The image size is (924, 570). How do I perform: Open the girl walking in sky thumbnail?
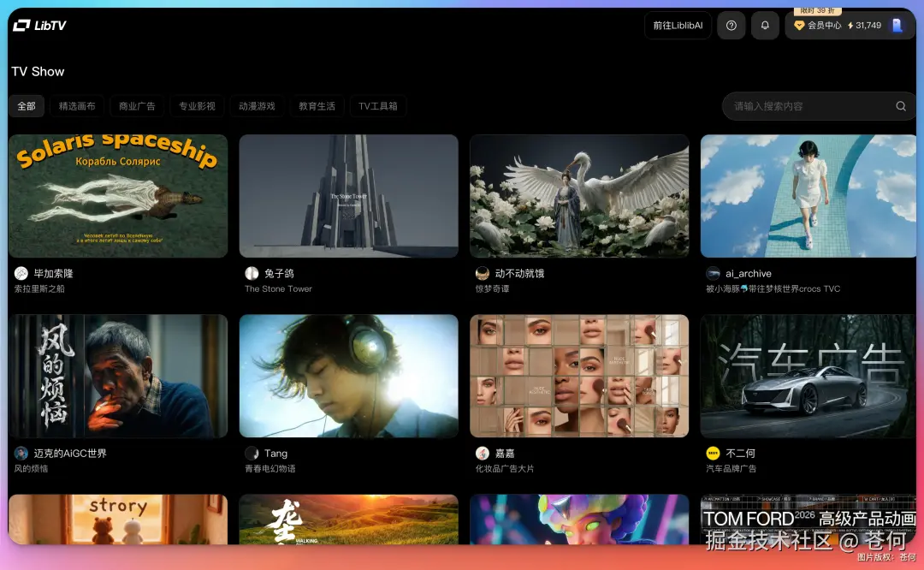tap(808, 196)
